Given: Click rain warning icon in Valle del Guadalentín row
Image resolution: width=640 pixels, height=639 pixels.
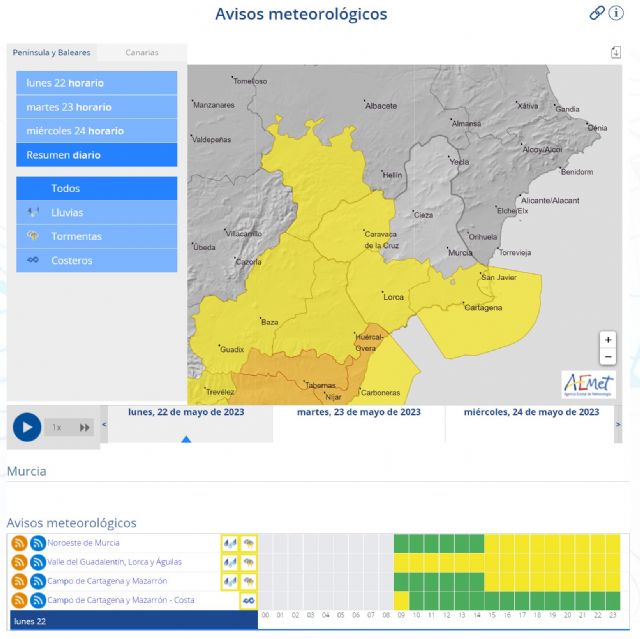Looking at the screenshot, I should [230, 562].
